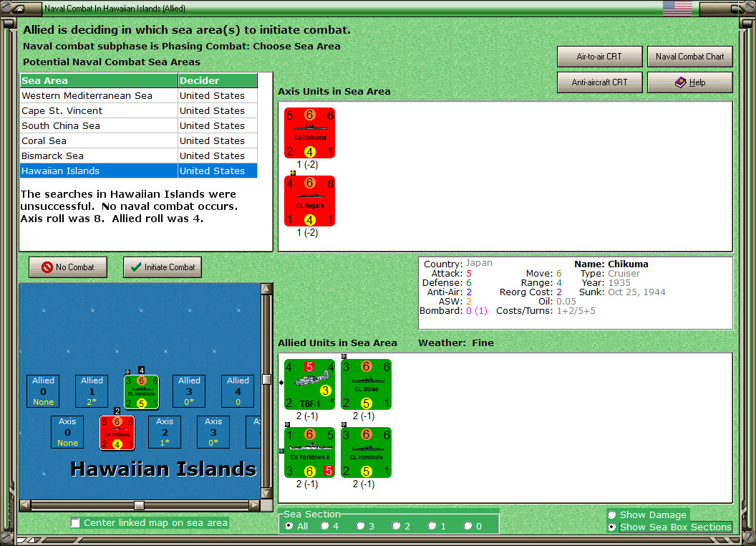The image size is (756, 546).
Task: Click the Axis 0 None sea box
Action: [67, 432]
